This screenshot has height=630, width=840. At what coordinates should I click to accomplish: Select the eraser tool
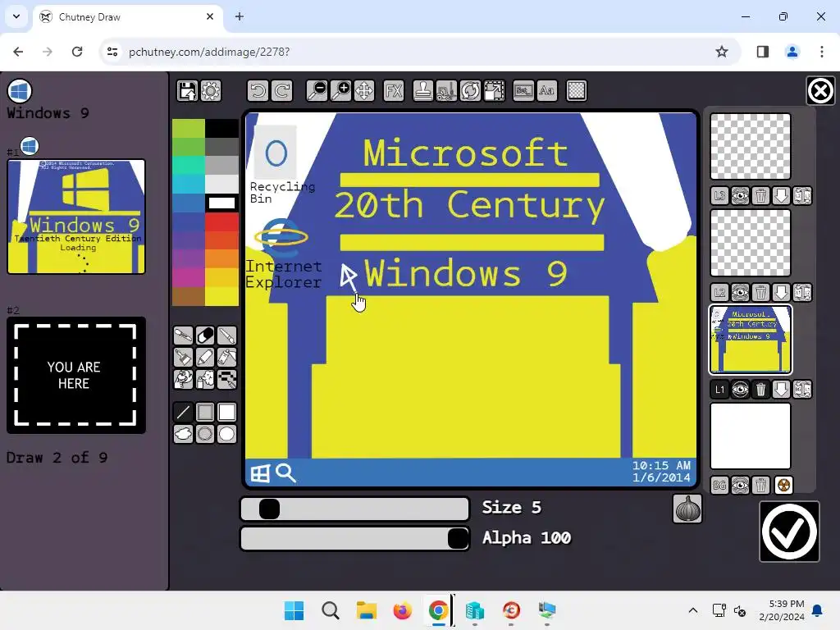pyautogui.click(x=205, y=336)
